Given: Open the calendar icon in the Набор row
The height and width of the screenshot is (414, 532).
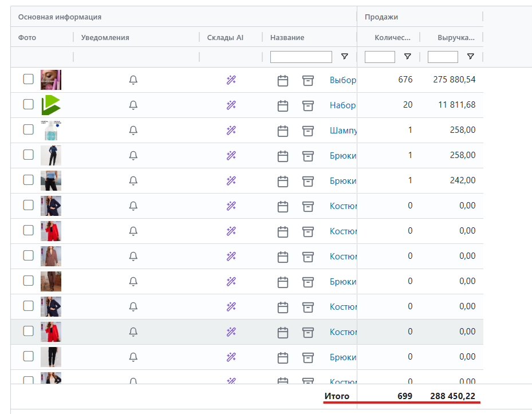Looking at the screenshot, I should tap(283, 106).
